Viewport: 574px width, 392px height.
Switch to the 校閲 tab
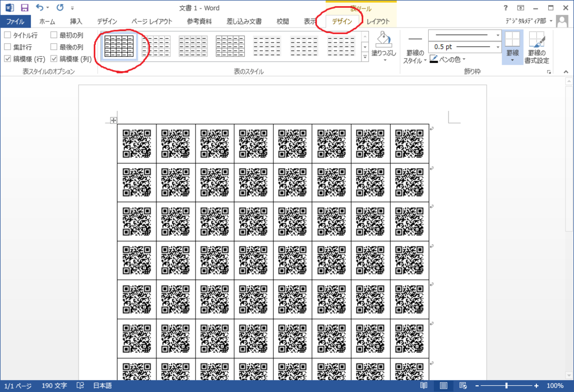(x=283, y=22)
